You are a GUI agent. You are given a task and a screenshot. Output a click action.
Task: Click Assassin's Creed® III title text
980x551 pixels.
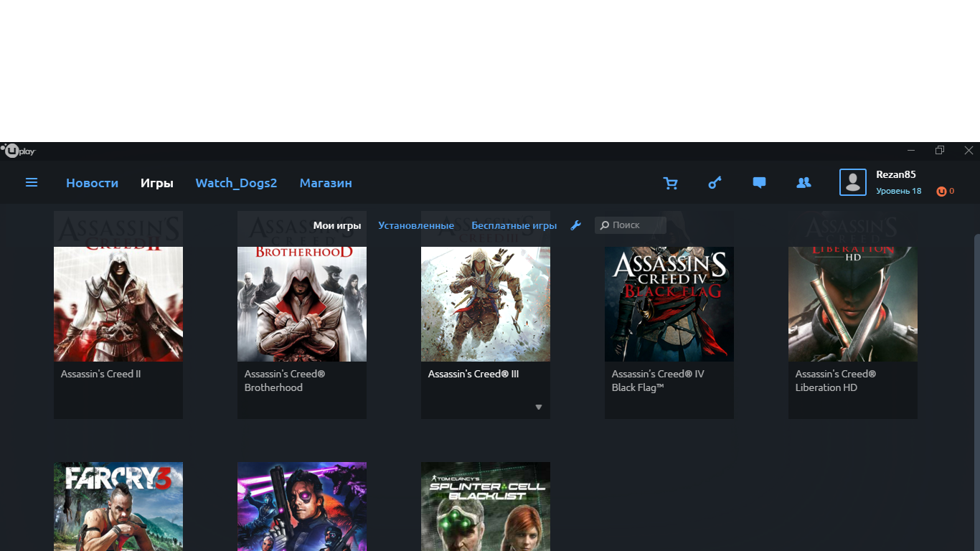[473, 374]
